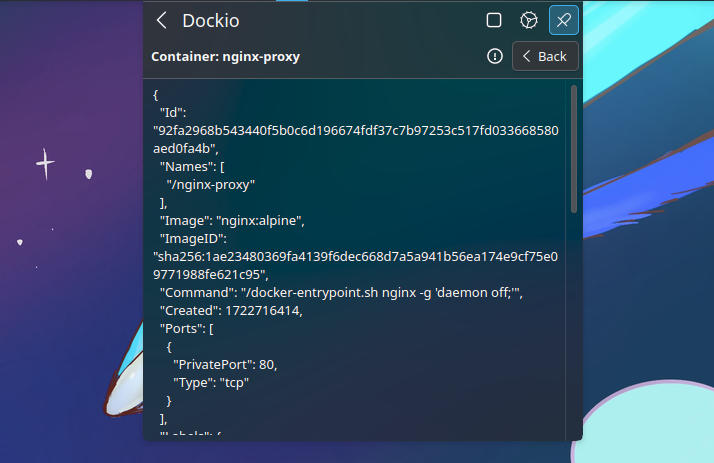Click the 9771988fe621c95 hash ending
This screenshot has height=463, width=714.
click(211, 275)
